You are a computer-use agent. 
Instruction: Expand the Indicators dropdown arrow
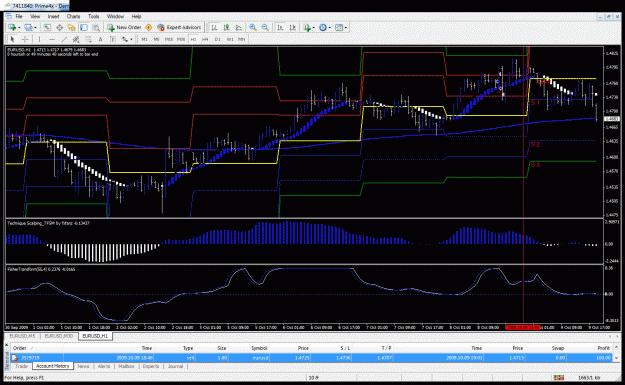314,28
